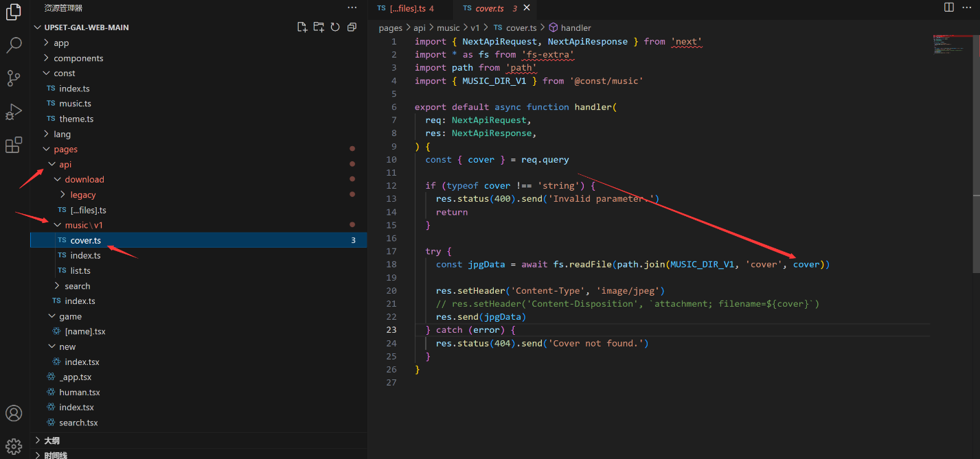Image resolution: width=980 pixels, height=459 pixels.
Task: Refresh the explorer file tree
Action: click(x=335, y=27)
